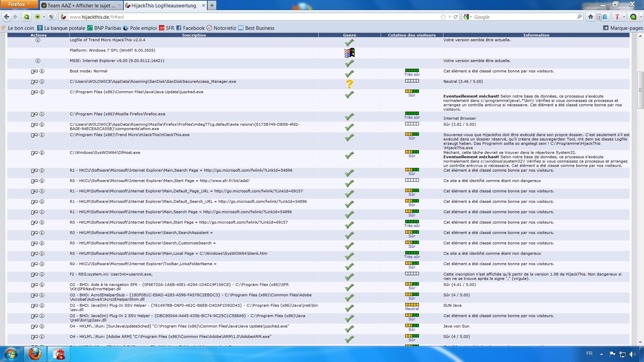
Task: Click info icon for Adobe ARM run entry
Action: point(42,337)
